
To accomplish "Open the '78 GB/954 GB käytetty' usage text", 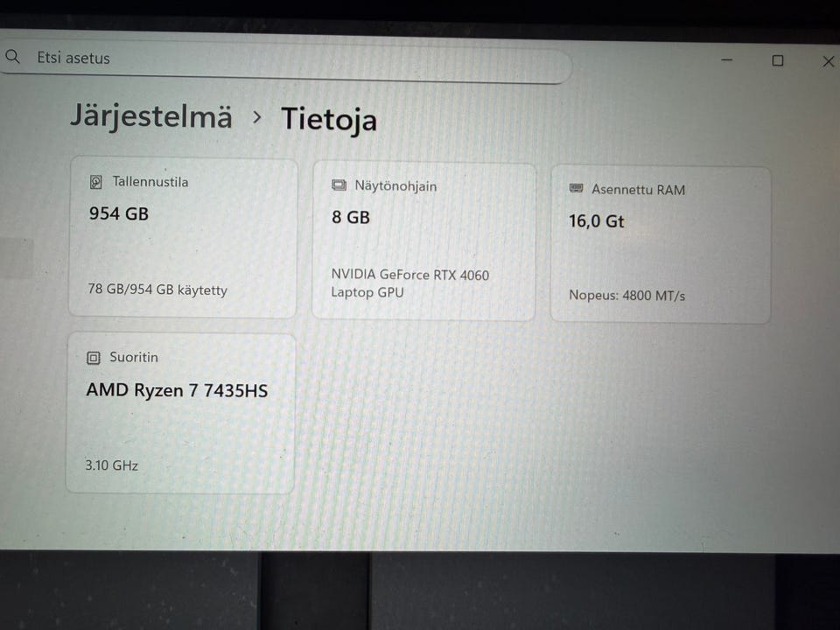I will (157, 290).
